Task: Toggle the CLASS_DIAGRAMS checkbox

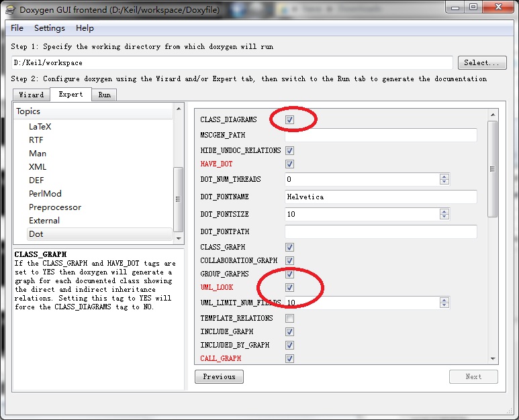Action: point(289,119)
